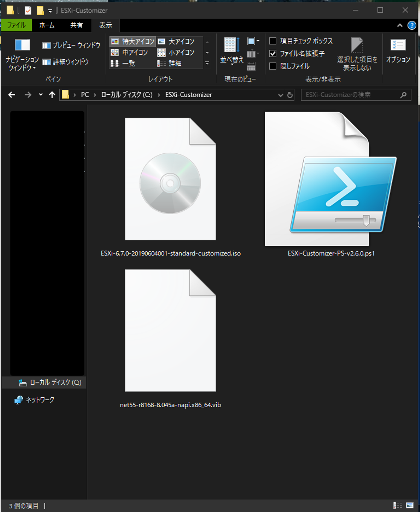Image resolution: width=420 pixels, height=512 pixels.
Task: Open the recent locations dropdown
Action: pyautogui.click(x=41, y=95)
